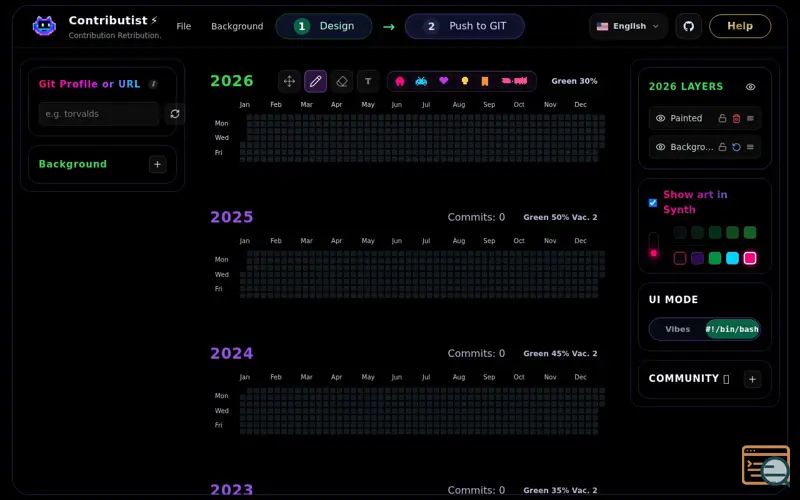Select the Pencil draw tool
The height and width of the screenshot is (500, 800).
pyautogui.click(x=315, y=81)
